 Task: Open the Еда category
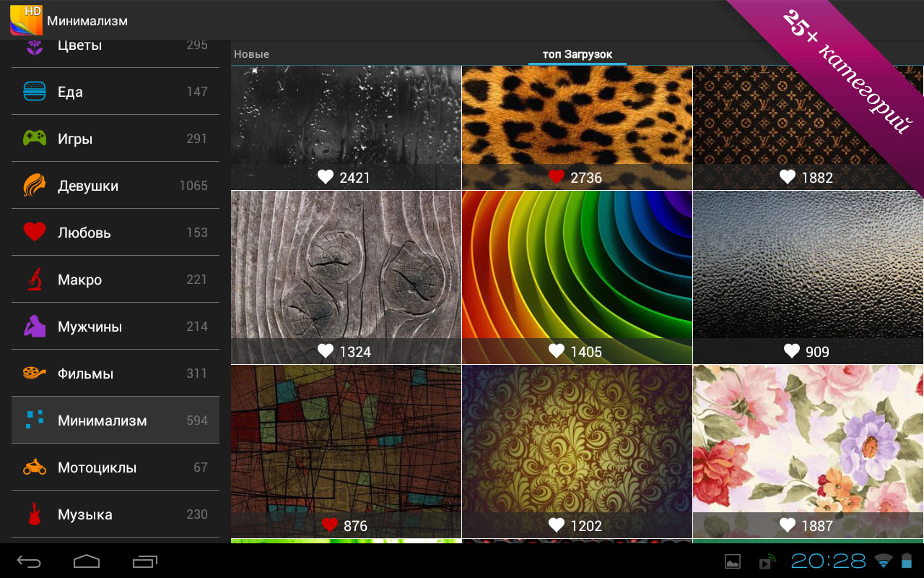pos(115,92)
